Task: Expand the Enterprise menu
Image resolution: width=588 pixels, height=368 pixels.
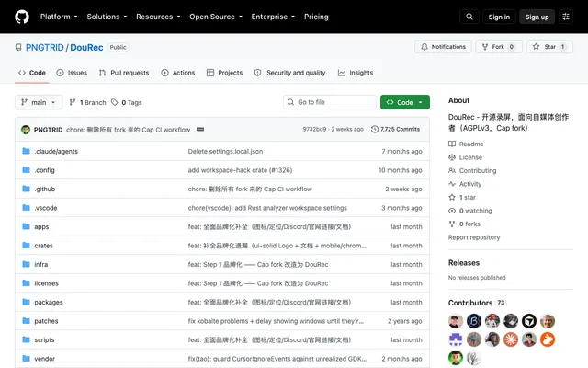Action: (x=273, y=17)
